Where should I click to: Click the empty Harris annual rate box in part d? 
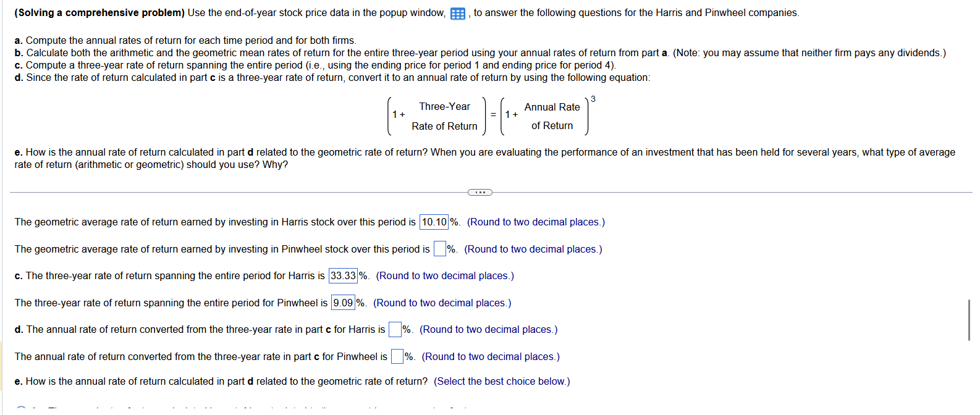[394, 329]
